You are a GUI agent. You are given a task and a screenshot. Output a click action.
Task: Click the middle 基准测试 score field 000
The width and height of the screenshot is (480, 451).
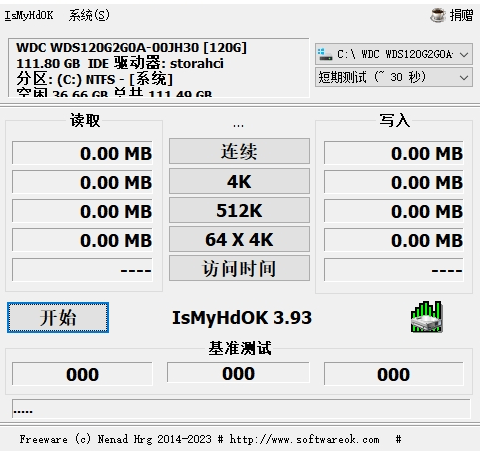click(238, 373)
